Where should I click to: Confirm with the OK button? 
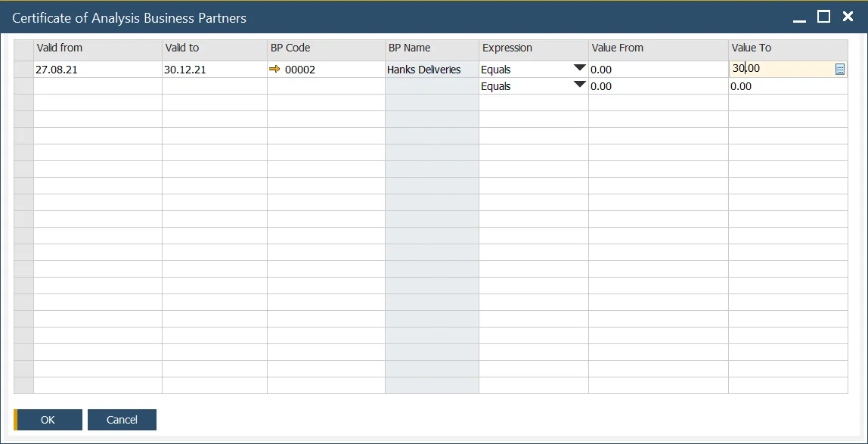pos(48,420)
